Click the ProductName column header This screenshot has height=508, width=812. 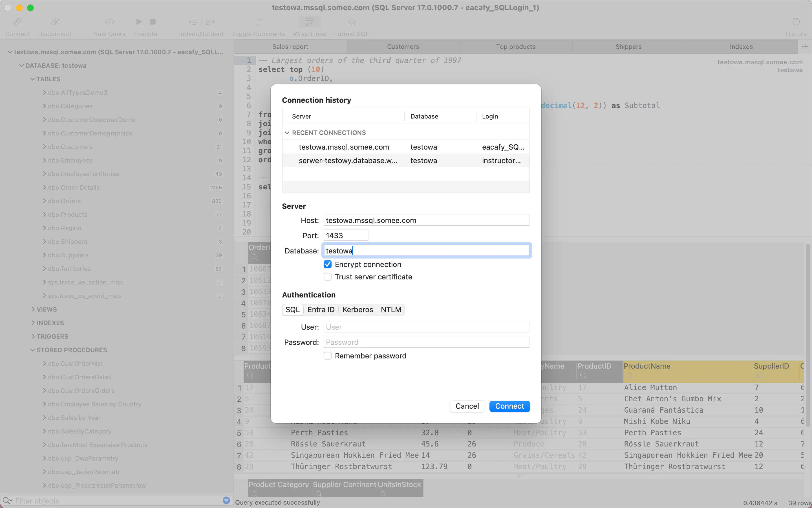click(x=688, y=371)
